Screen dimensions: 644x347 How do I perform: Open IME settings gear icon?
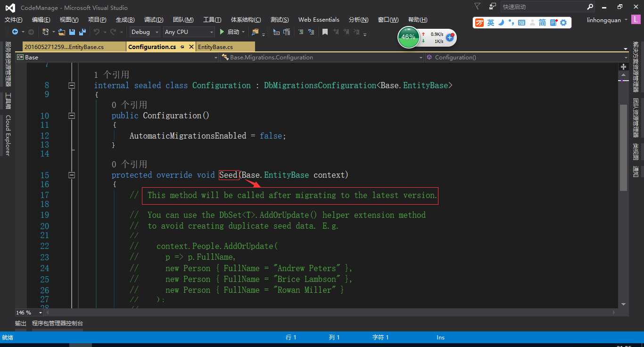[x=563, y=23]
